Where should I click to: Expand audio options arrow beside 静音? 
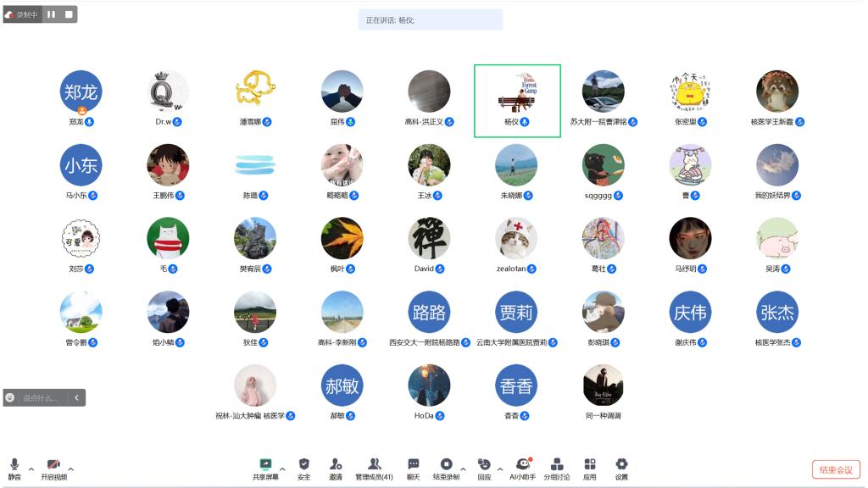(x=31, y=469)
